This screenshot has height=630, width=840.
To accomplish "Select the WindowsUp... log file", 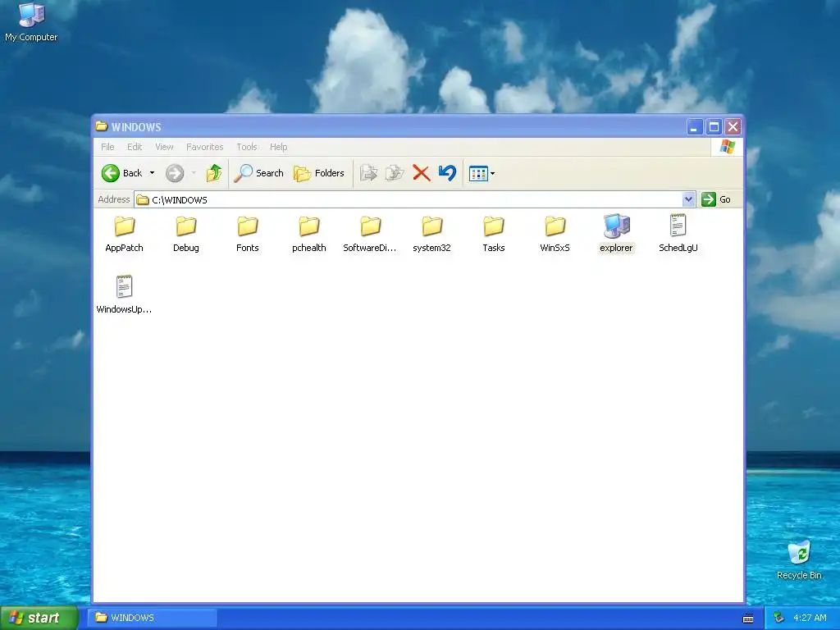I will 125,294.
